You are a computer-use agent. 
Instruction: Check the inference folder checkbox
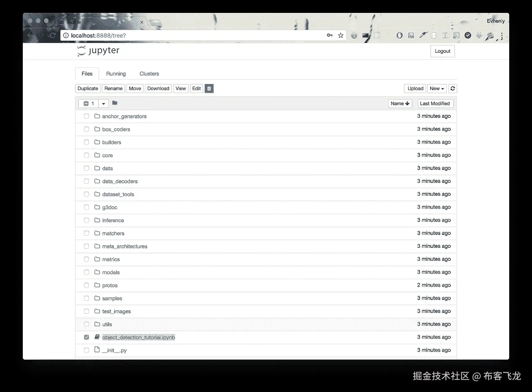coord(87,220)
